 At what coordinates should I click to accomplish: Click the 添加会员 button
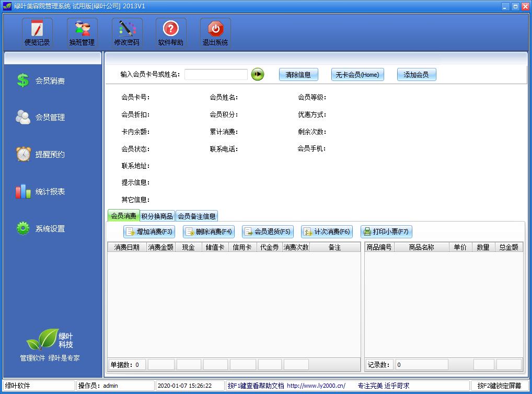tap(417, 74)
